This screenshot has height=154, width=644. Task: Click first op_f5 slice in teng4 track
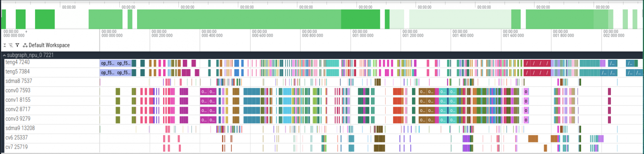(x=108, y=63)
